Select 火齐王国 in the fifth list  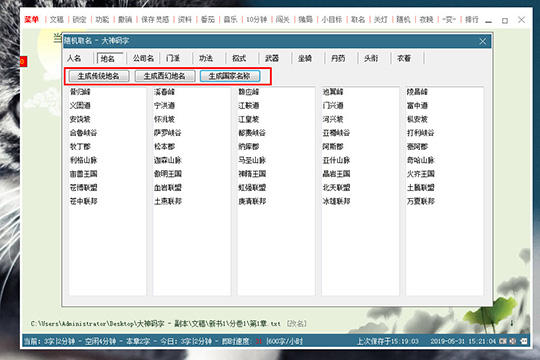coord(421,174)
